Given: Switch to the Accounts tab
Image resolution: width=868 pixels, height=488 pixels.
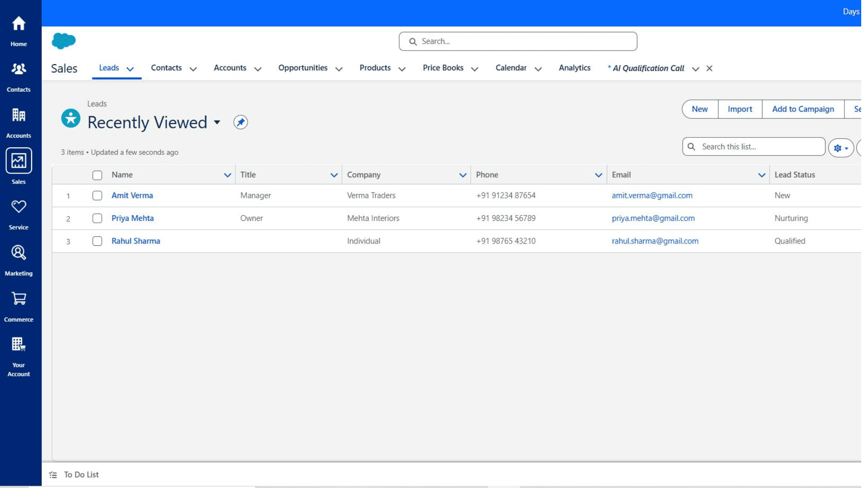Looking at the screenshot, I should (x=230, y=68).
